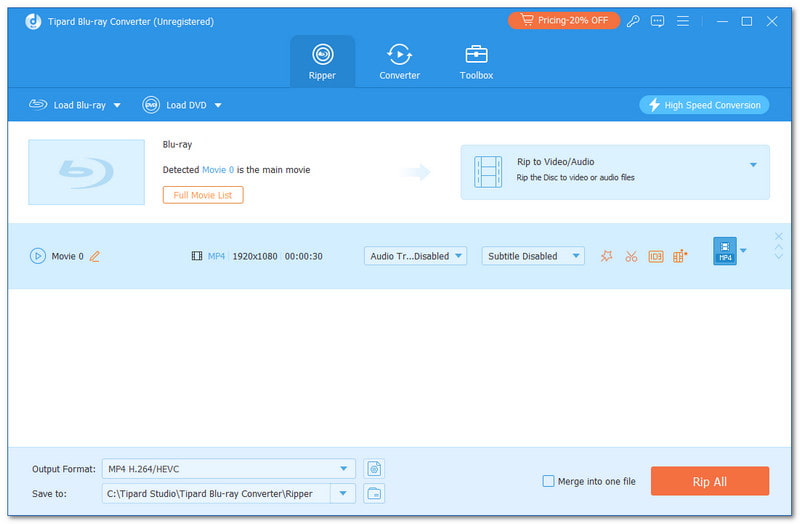Click the Converter circular arrows icon
The image size is (800, 524).
point(399,54)
